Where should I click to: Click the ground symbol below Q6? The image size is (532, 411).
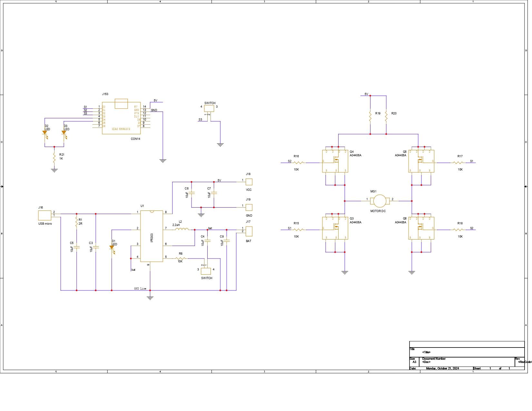[x=412, y=272]
